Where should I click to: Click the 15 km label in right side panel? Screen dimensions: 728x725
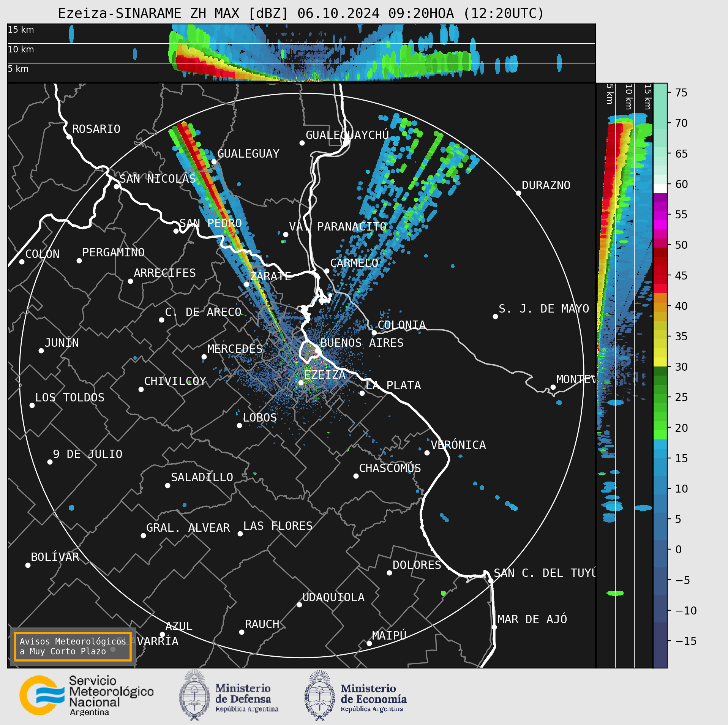[648, 97]
